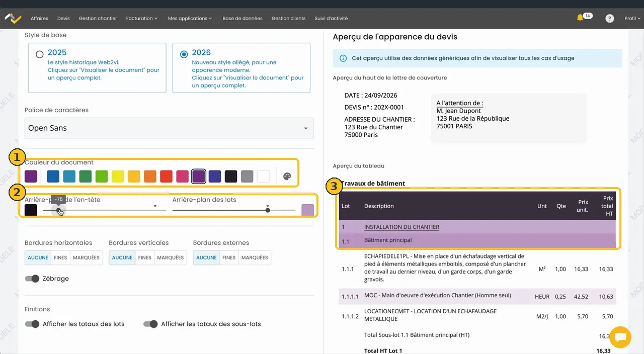Choose the yellow color swatch
Image resolution: width=644 pixels, height=354 pixels.
tap(118, 176)
